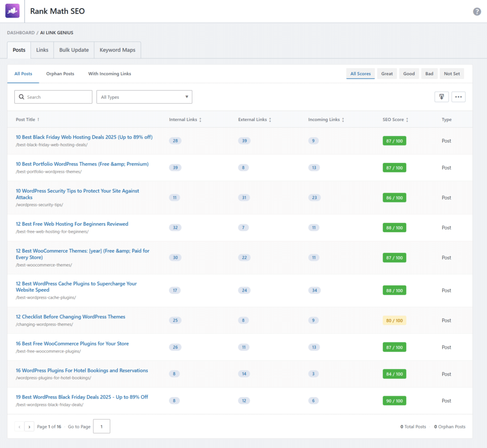Click internal links count 26 for WooCommerce Plugins

point(175,347)
